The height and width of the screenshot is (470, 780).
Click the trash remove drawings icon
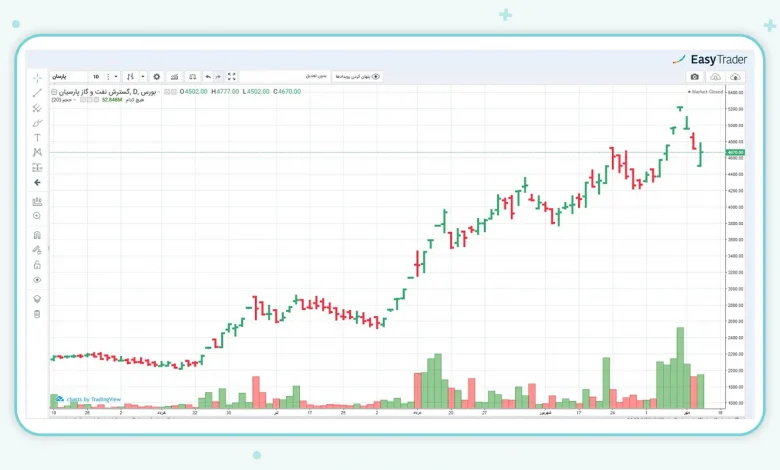[37, 314]
